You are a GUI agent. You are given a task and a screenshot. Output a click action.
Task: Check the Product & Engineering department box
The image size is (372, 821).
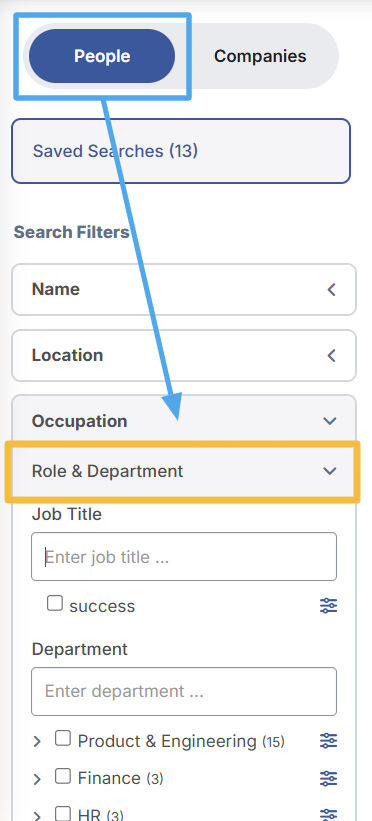[63, 738]
